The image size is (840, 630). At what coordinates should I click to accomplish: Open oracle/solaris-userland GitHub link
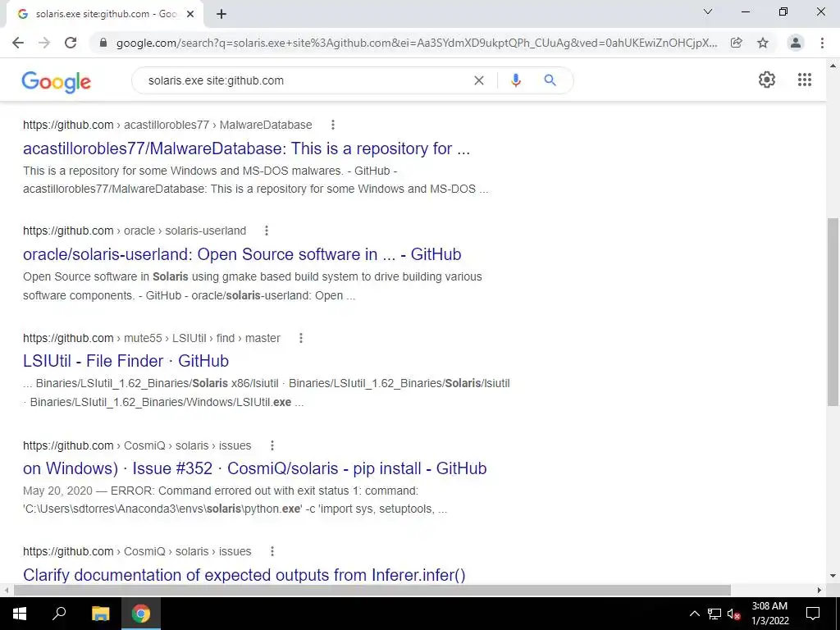[242, 254]
